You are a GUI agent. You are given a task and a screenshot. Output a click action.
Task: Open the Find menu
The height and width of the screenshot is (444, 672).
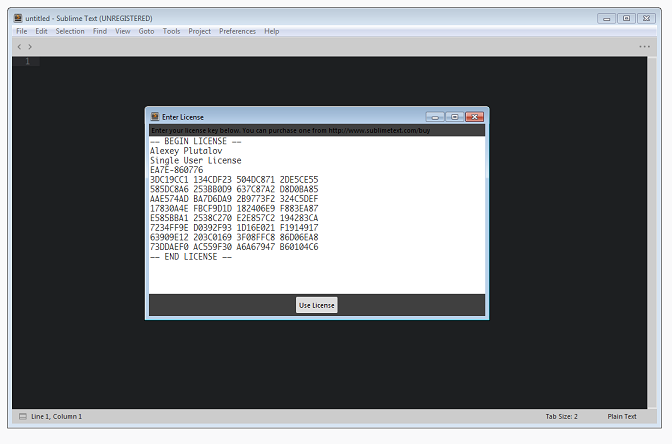click(x=100, y=31)
